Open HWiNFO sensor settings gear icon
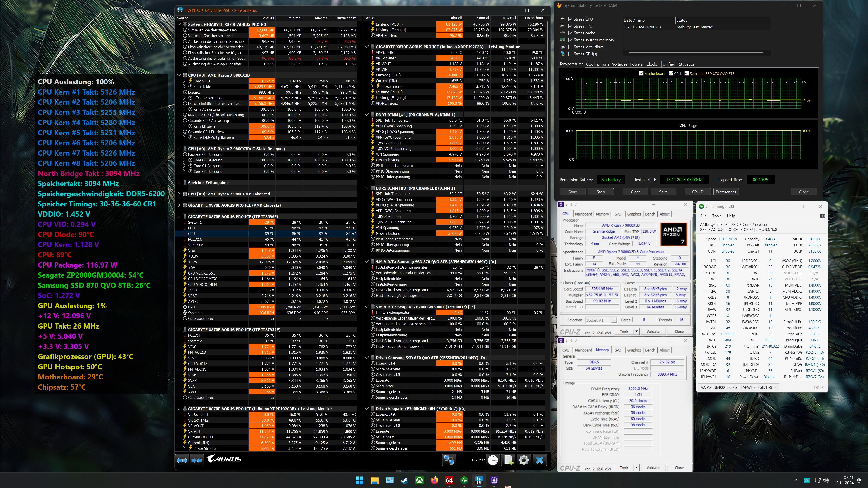 (x=524, y=460)
